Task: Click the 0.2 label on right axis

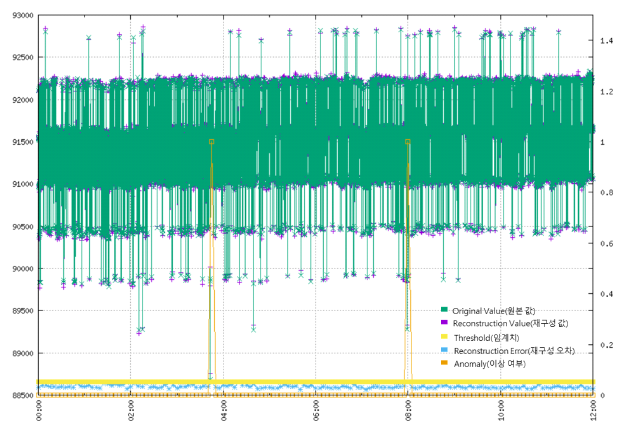Action: click(x=607, y=345)
